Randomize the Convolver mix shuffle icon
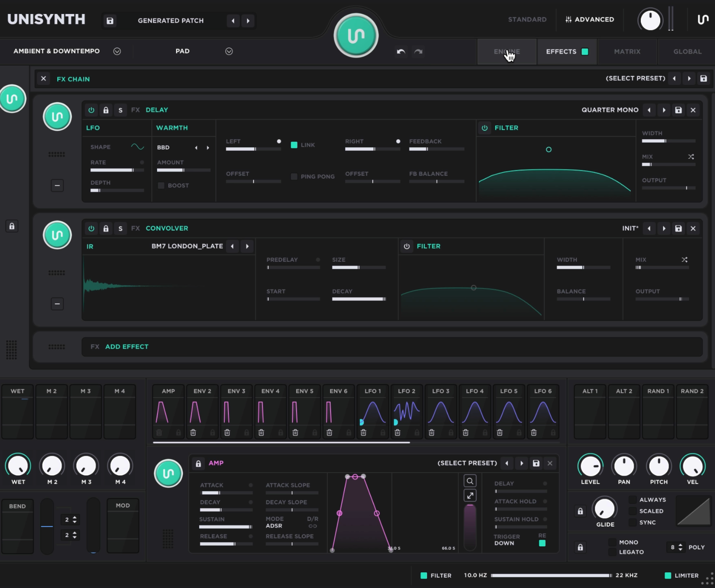The image size is (715, 588). tap(684, 260)
